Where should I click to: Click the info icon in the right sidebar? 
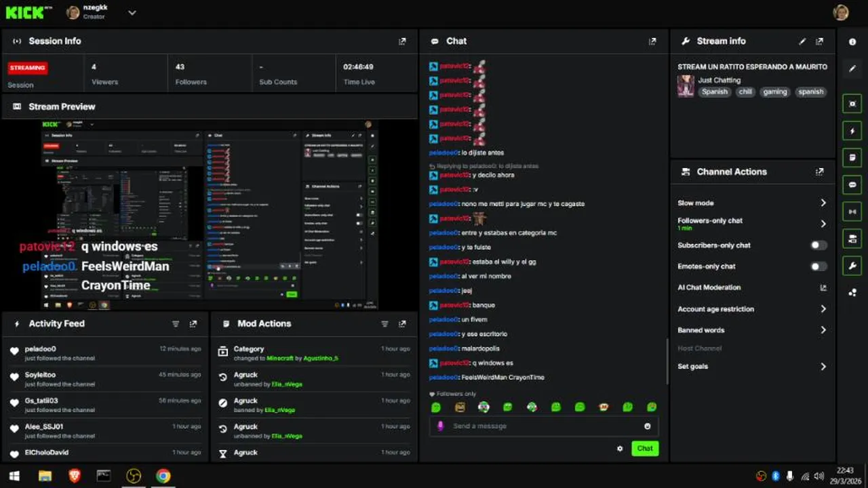click(852, 41)
